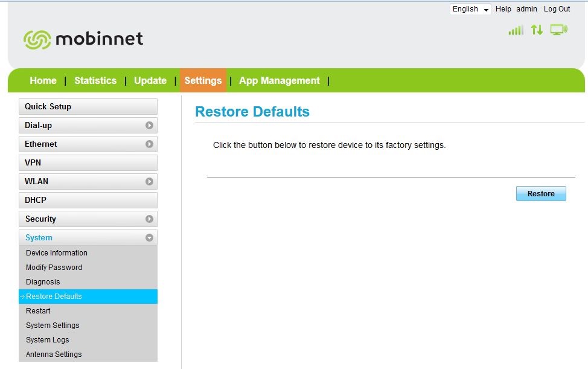This screenshot has height=369, width=588.
Task: Collapse the System sidebar section
Action: click(x=149, y=238)
